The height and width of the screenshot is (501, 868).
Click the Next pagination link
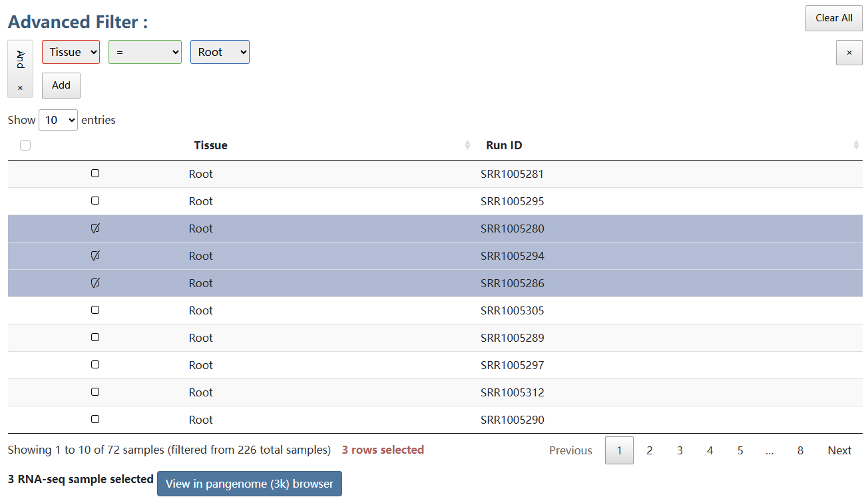(839, 450)
